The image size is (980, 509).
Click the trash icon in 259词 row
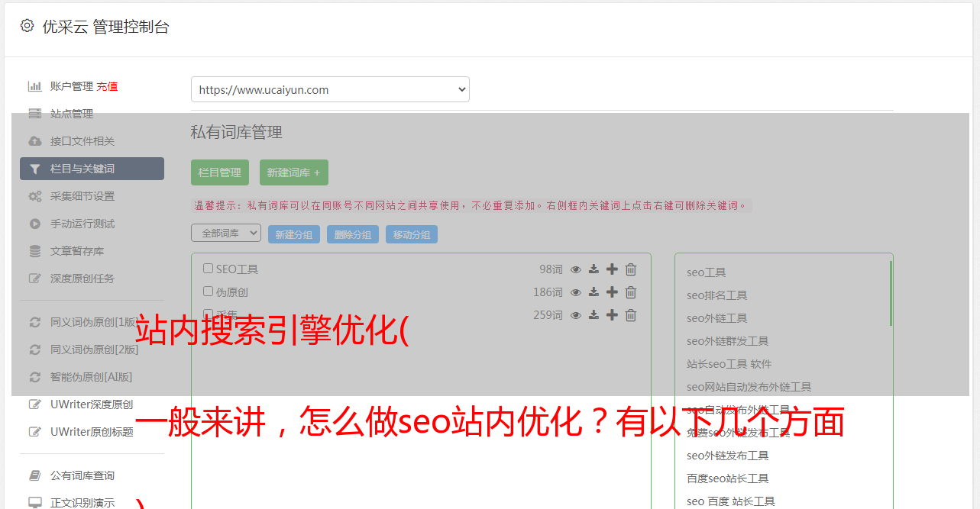(631, 315)
